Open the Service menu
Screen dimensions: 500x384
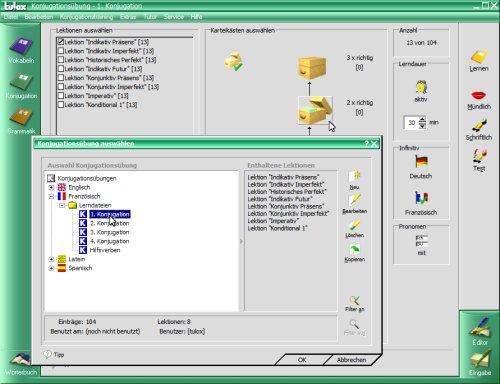(x=174, y=17)
